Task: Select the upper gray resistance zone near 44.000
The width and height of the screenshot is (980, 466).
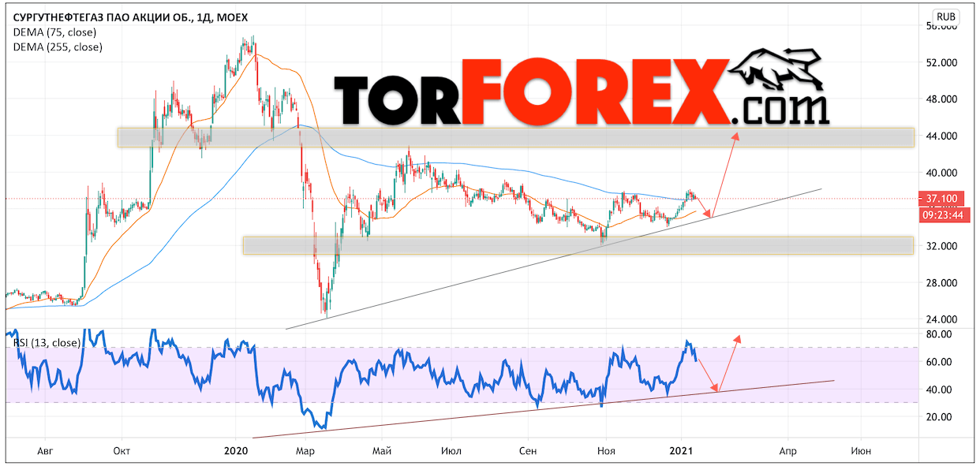Action: [515, 137]
